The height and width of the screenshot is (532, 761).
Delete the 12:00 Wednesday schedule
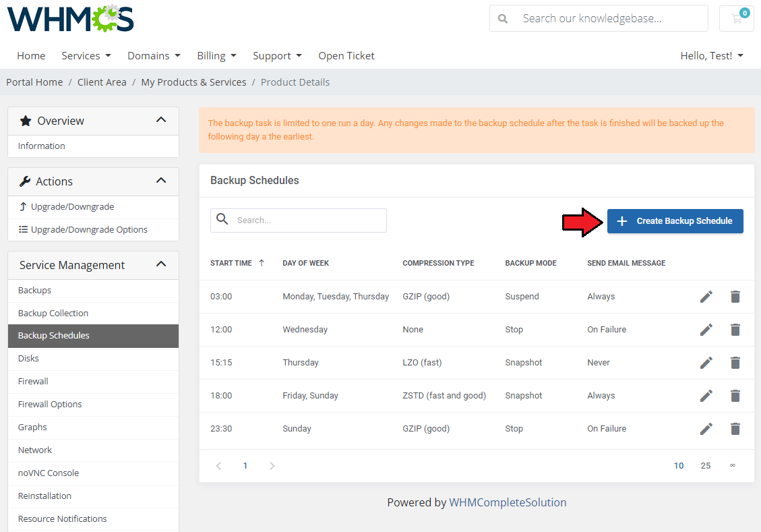click(735, 330)
